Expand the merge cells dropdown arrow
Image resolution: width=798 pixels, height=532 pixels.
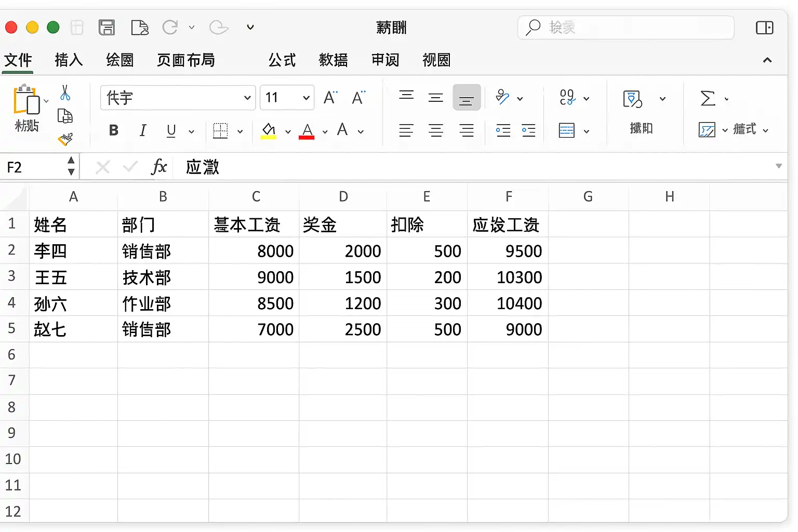pos(587,131)
